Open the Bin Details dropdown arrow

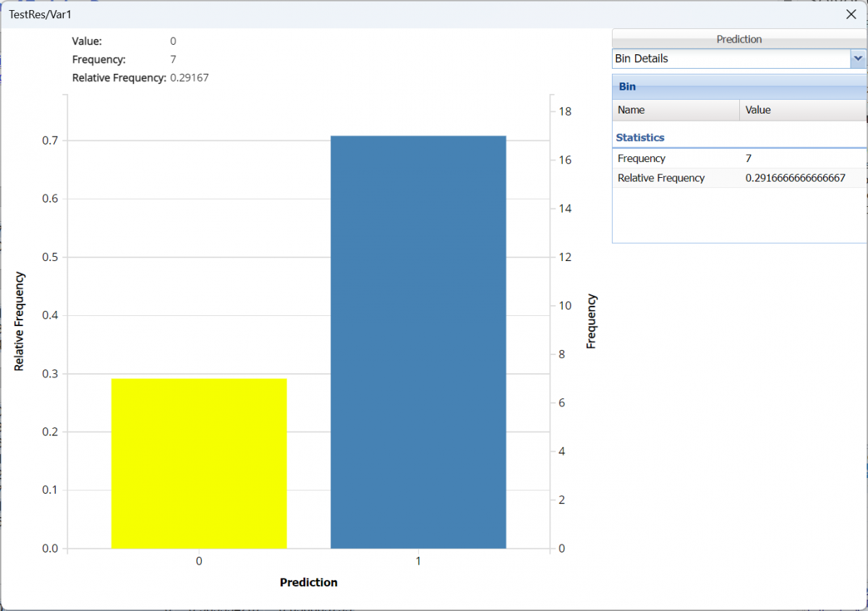pos(858,59)
